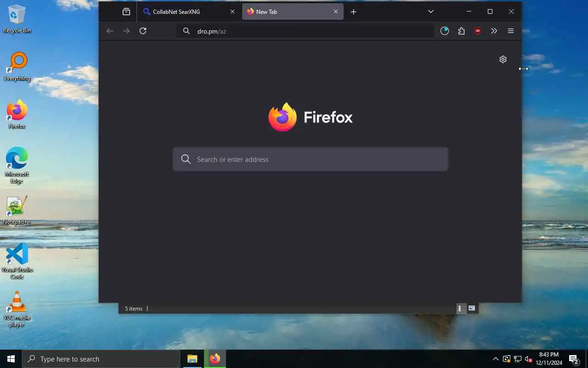Expand the list all tabs dropdown
Viewport: 588px width, 368px height.
pyautogui.click(x=430, y=11)
